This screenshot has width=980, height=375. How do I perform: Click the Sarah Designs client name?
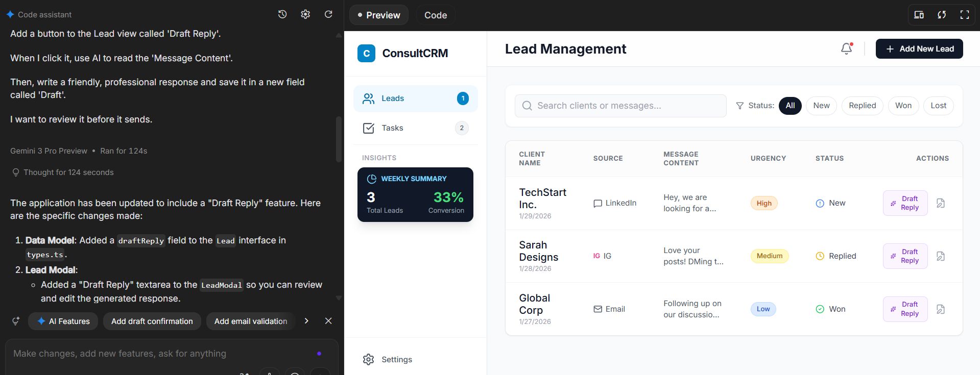(x=539, y=251)
